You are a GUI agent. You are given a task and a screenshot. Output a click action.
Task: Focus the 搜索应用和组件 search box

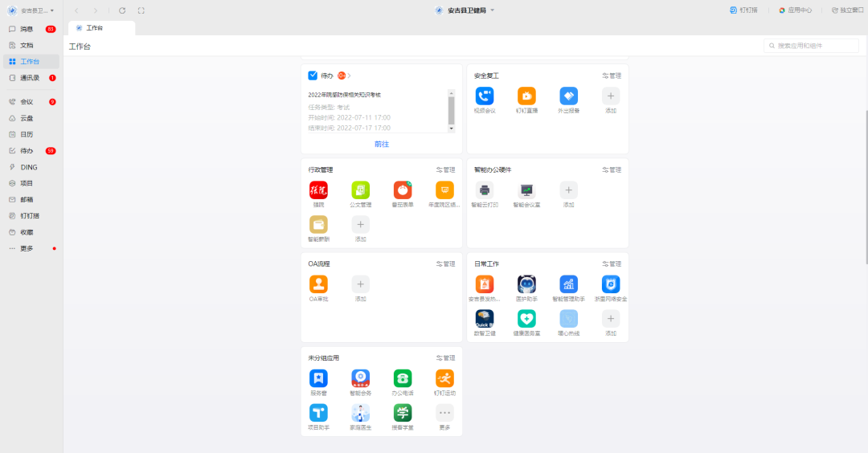[815, 47]
